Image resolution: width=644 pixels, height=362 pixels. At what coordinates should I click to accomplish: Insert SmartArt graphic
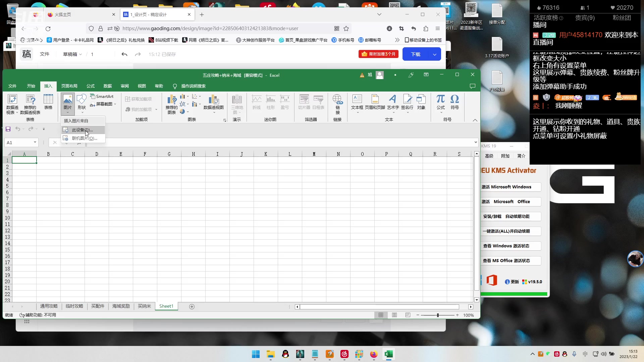(x=102, y=97)
